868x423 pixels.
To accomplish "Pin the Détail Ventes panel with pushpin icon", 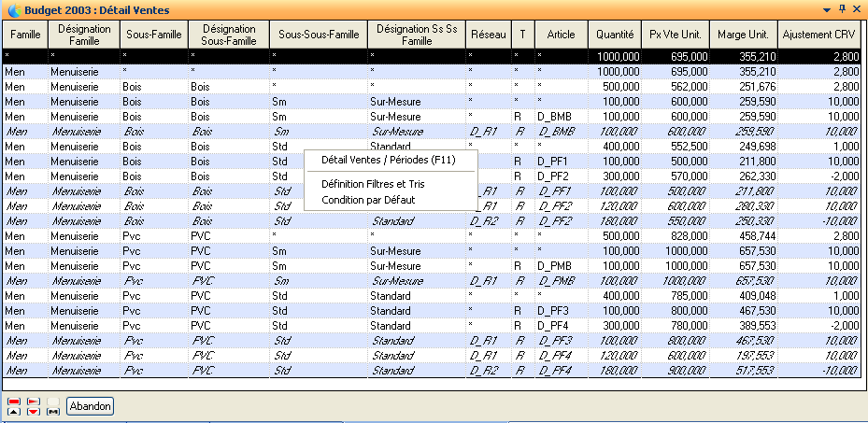I will point(842,8).
